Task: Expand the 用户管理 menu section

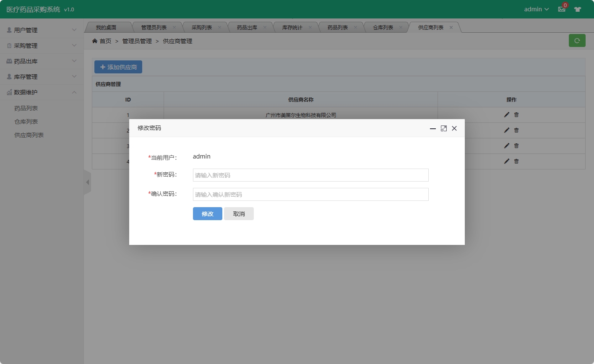Action: pos(37,30)
